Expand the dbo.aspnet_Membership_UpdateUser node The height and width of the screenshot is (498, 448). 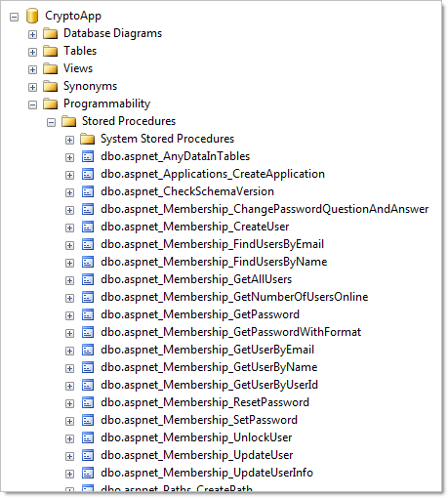point(69,456)
